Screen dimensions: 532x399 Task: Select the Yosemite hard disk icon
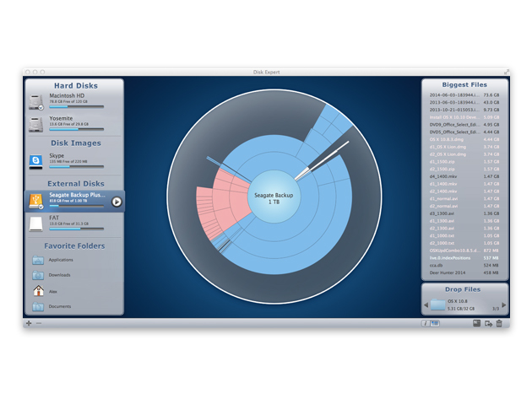[36, 124]
